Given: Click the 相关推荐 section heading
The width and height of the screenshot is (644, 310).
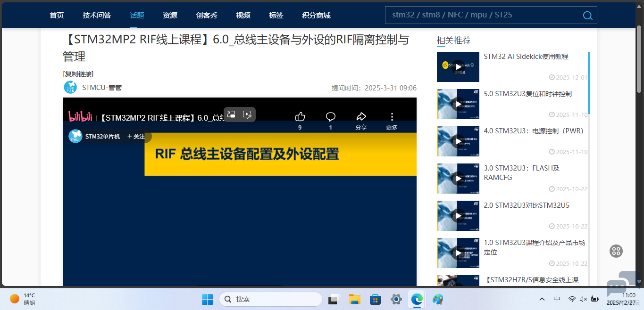Looking at the screenshot, I should (x=454, y=41).
